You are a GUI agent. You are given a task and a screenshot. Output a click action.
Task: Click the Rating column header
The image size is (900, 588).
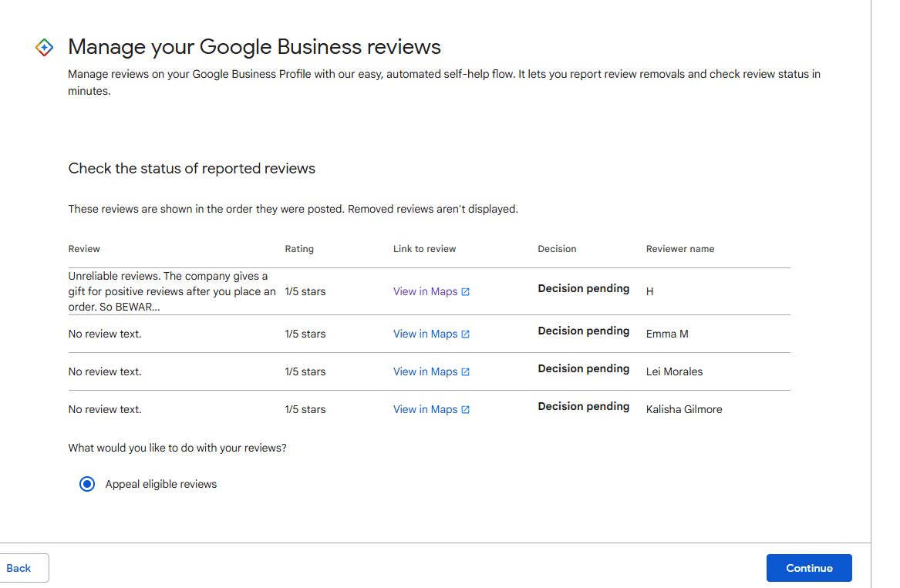299,249
